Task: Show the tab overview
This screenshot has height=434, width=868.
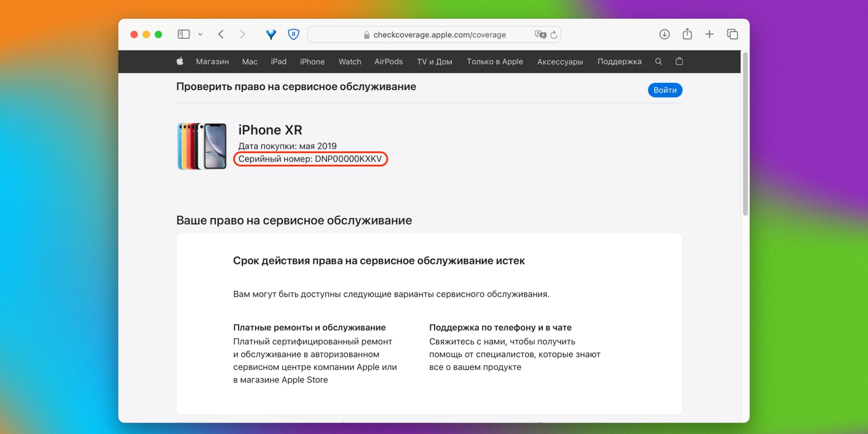Action: point(732,34)
